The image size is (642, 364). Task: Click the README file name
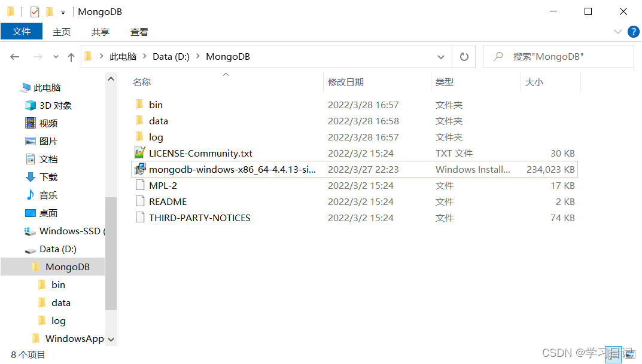click(x=168, y=201)
